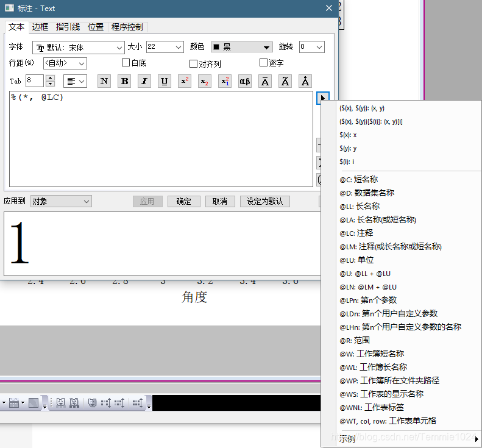This screenshot has height=448, width=482.
Task: Click the arrow button beside the text box
Action: (323, 98)
